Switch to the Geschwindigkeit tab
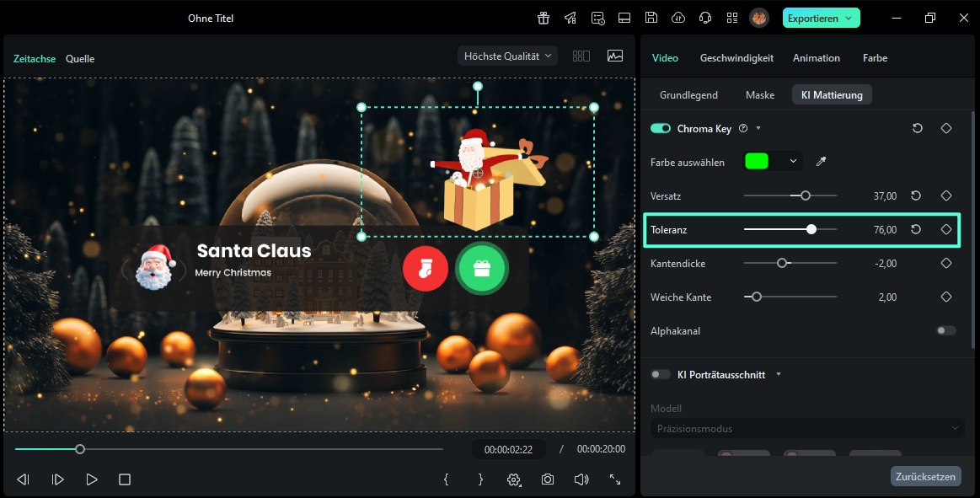This screenshot has height=498, width=980. point(736,58)
